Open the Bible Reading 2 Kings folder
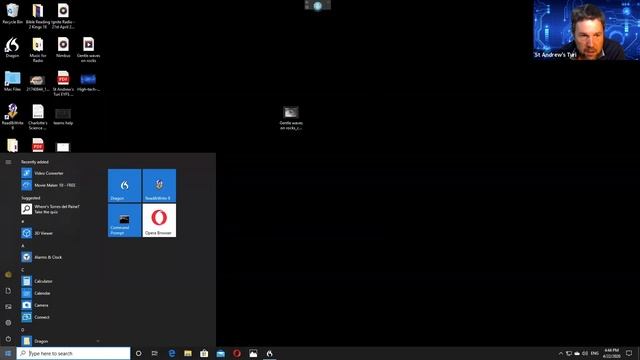The height and width of the screenshot is (360, 640). point(38,16)
